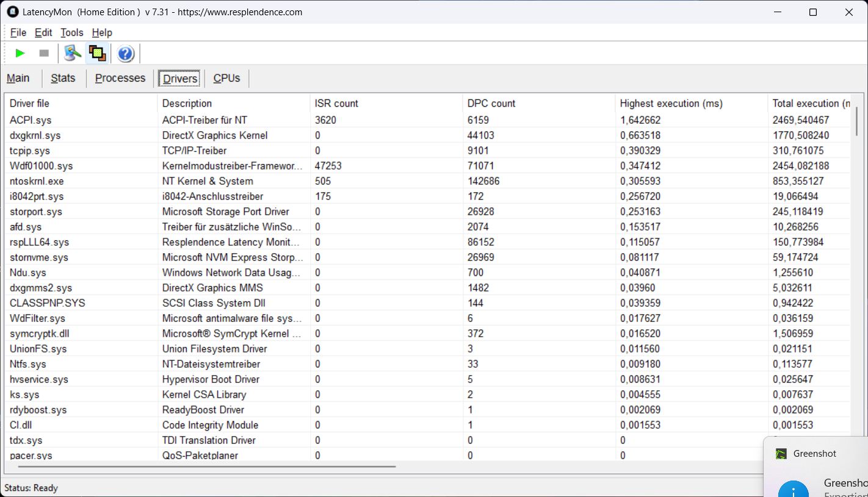Sort by the DPC count column header
Viewport: 868px width, 497px height.
tap(539, 104)
